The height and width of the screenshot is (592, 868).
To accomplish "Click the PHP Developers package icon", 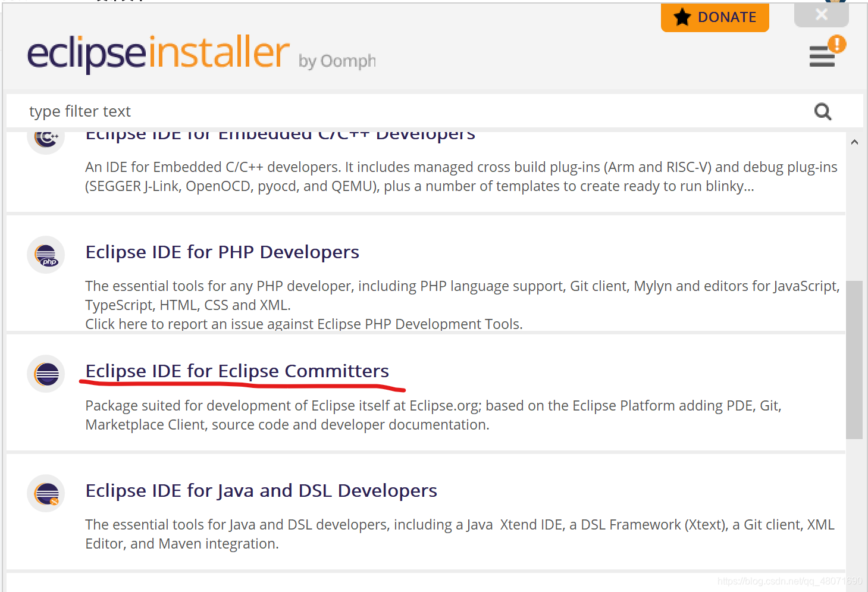I will (x=46, y=255).
